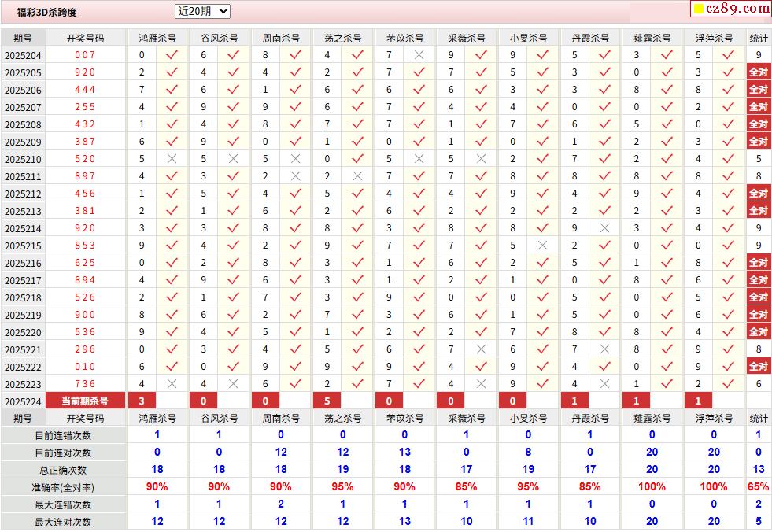This screenshot has width=772, height=532.
Task: Click the cross mark under 小旻杀号 in row 2025215
Action: point(542,246)
